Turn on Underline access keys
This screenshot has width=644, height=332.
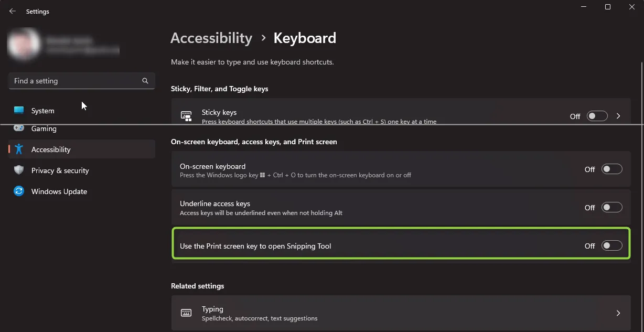point(611,207)
